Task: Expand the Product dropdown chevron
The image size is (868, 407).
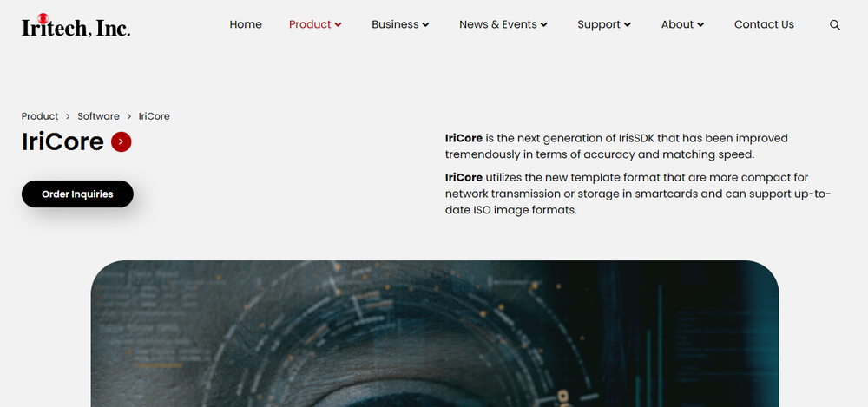Action: (339, 25)
